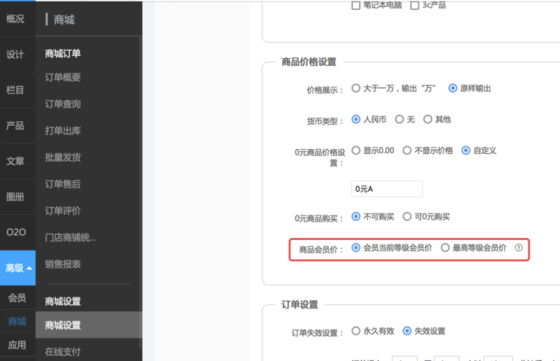Switch to 概况 main navigation tab

click(x=15, y=19)
